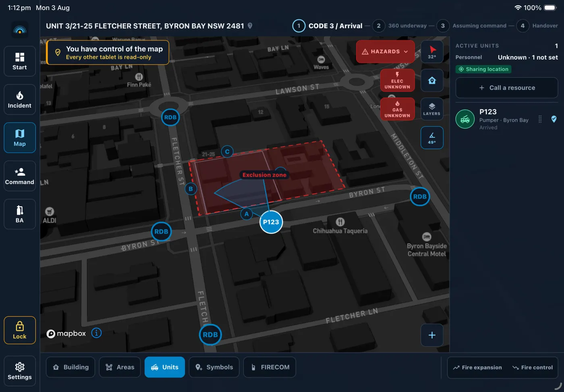
Task: Open P123 drag handle options
Action: 540,119
